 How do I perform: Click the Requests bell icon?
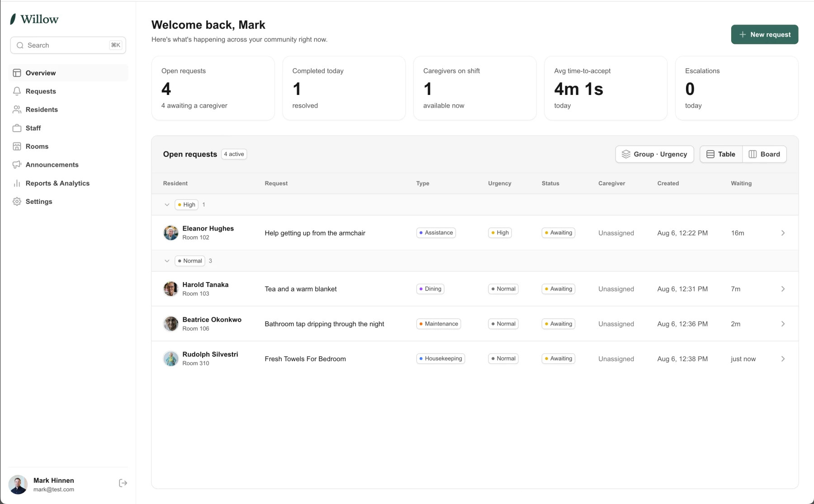(17, 91)
